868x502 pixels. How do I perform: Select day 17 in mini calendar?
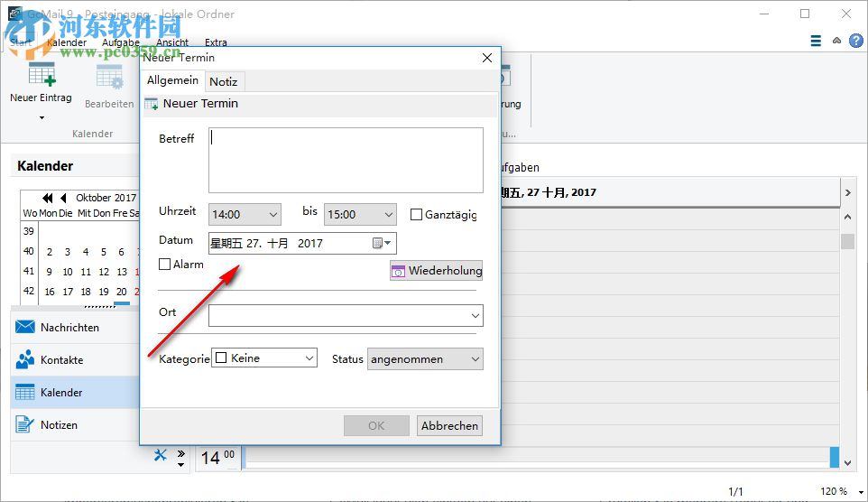tap(68, 292)
